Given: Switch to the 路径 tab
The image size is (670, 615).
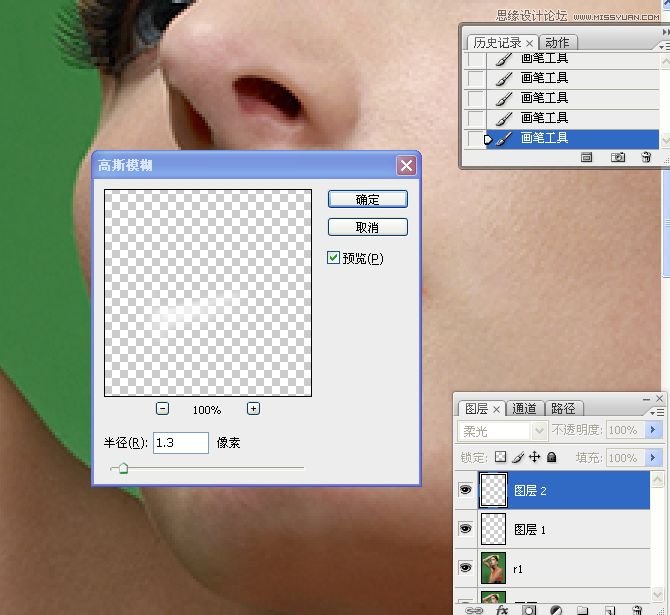Looking at the screenshot, I should [563, 409].
